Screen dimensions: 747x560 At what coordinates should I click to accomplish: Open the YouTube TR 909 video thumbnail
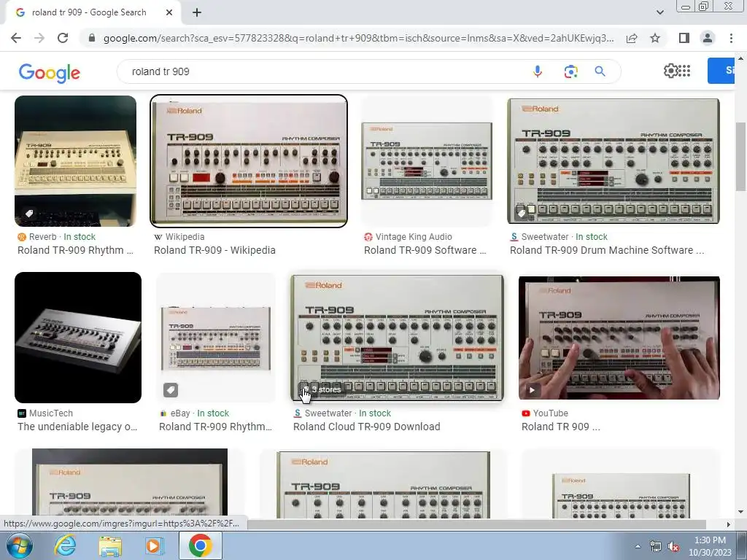point(619,338)
